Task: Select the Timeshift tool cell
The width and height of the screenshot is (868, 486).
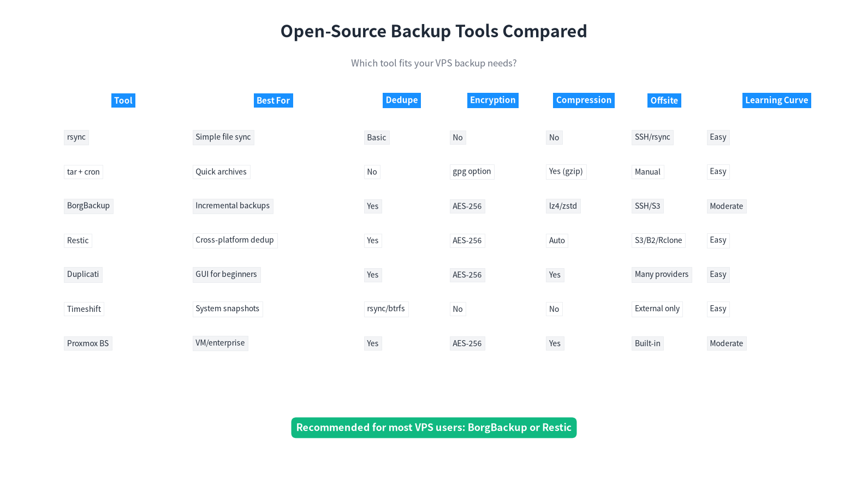Action: pyautogui.click(x=84, y=309)
